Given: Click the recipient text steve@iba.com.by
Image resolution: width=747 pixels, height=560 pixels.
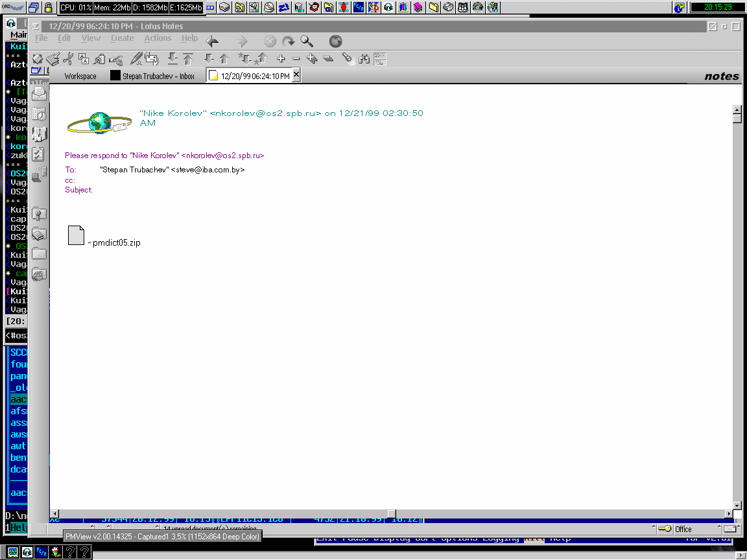Looking at the screenshot, I should click(x=207, y=170).
